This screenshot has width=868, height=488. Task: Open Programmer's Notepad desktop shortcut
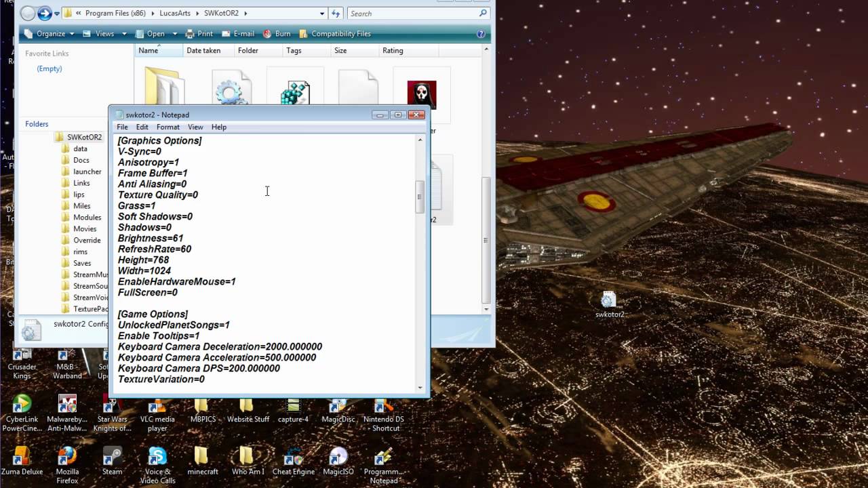click(x=383, y=465)
